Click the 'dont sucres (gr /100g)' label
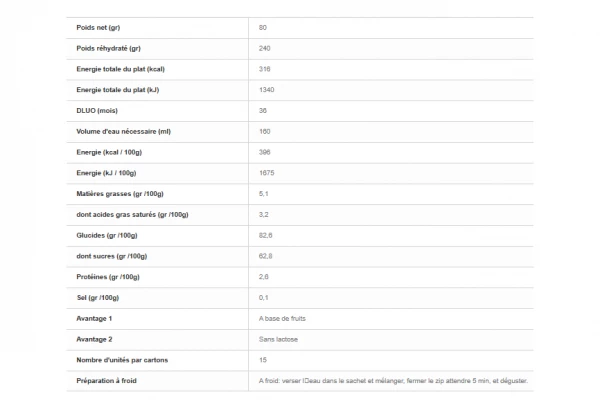The height and width of the screenshot is (408, 600). [x=113, y=256]
